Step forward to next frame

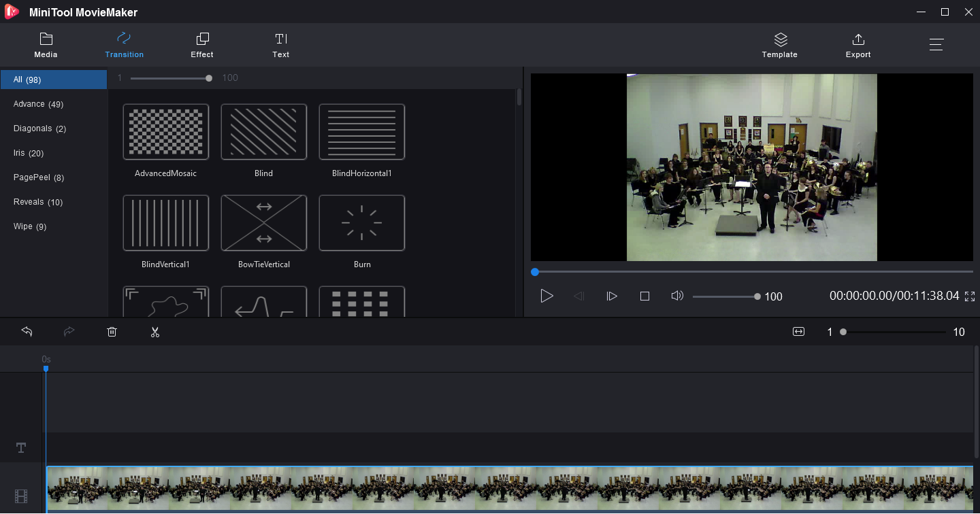point(612,296)
